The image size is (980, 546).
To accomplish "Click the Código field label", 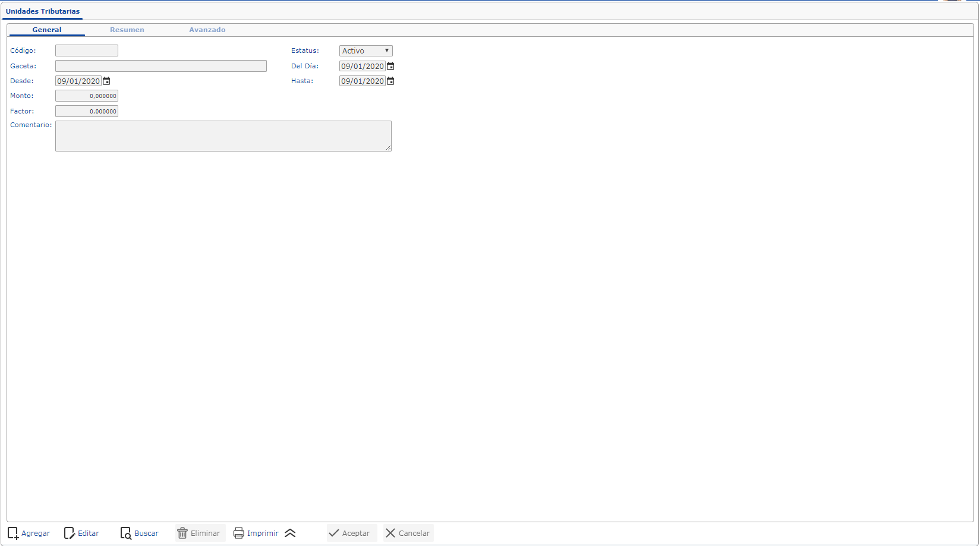I will pos(23,51).
